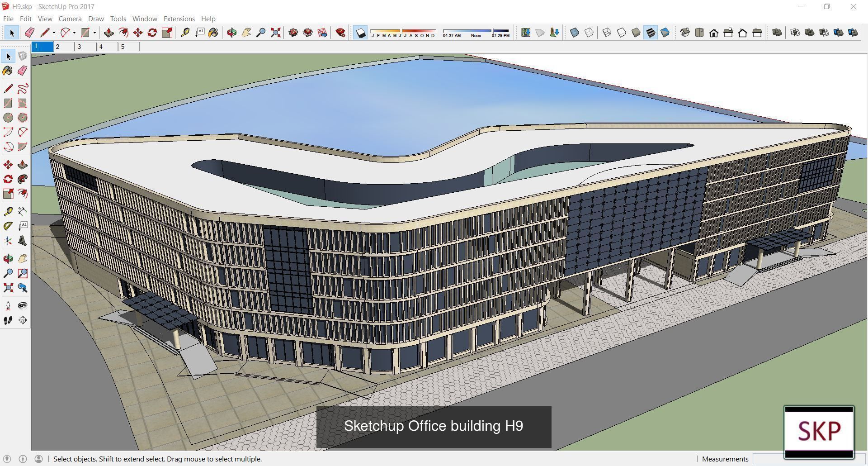Viewport: 868px width, 466px height.
Task: Click the Subtract solid tool
Action: point(824,33)
